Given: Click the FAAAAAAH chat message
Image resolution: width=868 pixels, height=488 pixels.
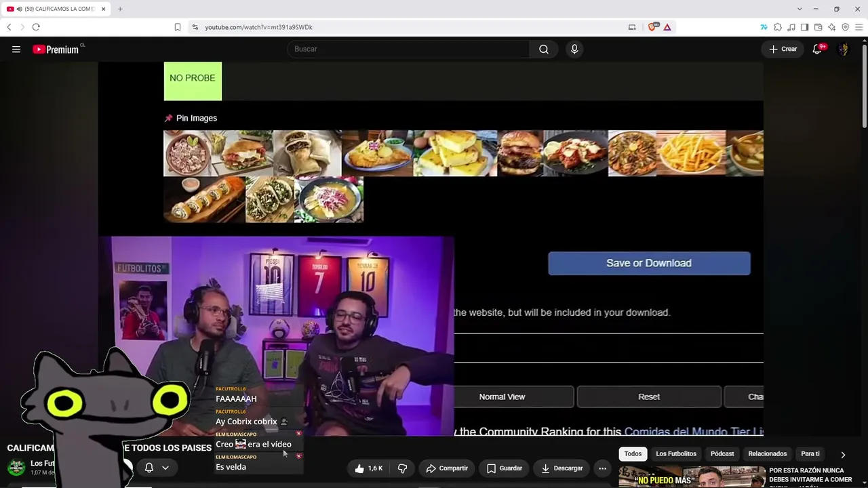Looking at the screenshot, I should [x=236, y=399].
